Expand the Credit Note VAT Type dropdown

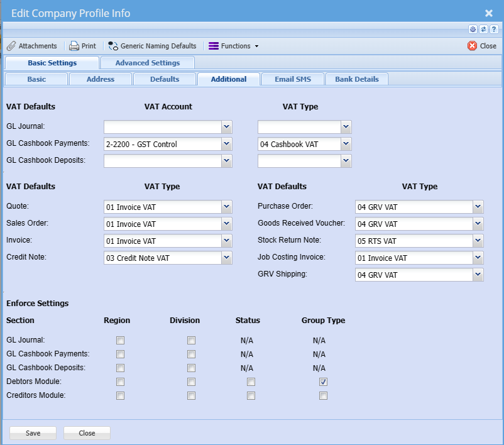[227, 258]
